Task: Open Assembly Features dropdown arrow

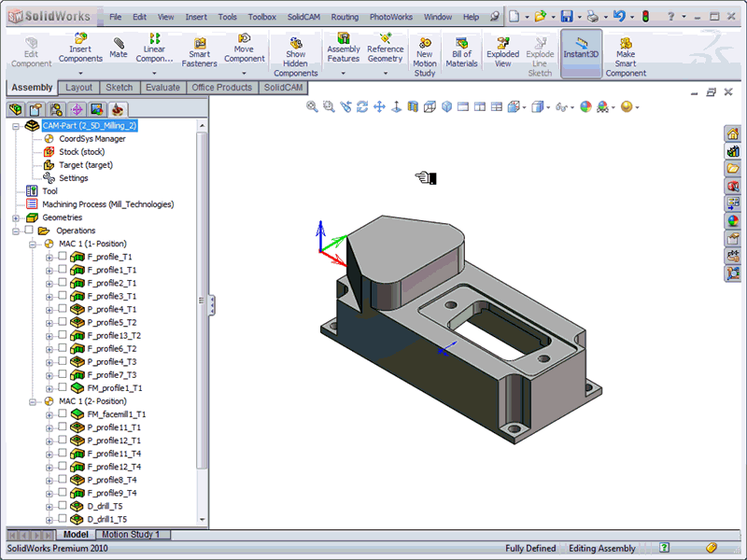Action: pyautogui.click(x=343, y=74)
